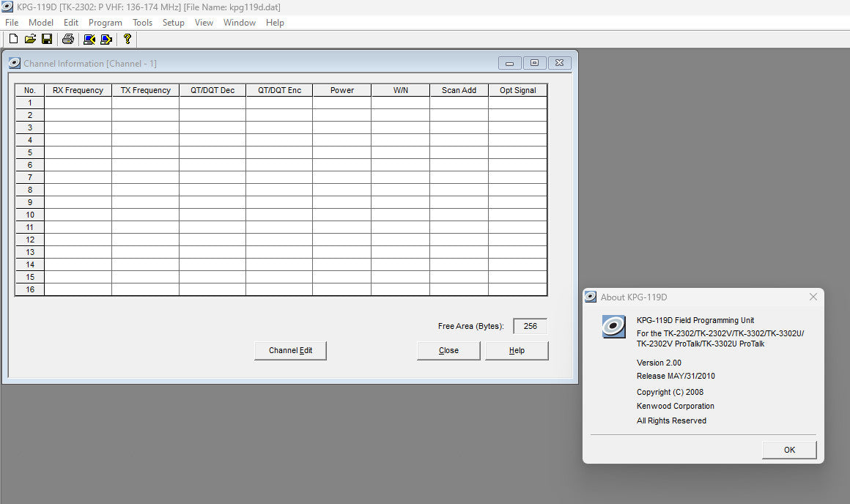
Task: Click the W/N column header
Action: [x=401, y=90]
